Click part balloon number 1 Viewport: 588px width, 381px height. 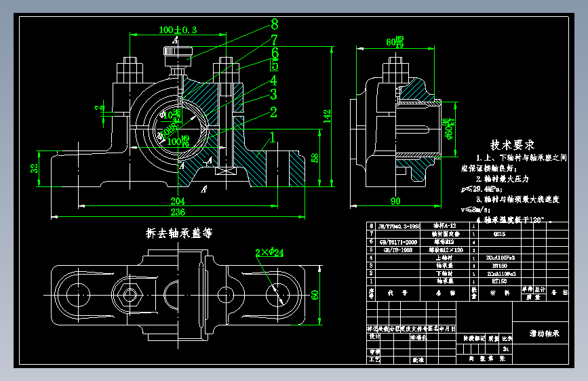tap(273, 137)
